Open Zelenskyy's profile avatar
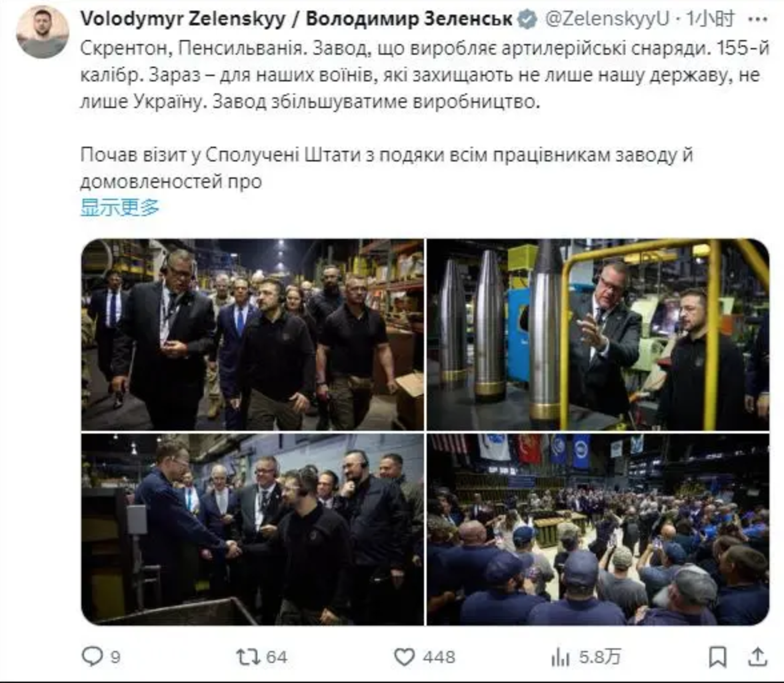This screenshot has width=784, height=683. pos(43,33)
